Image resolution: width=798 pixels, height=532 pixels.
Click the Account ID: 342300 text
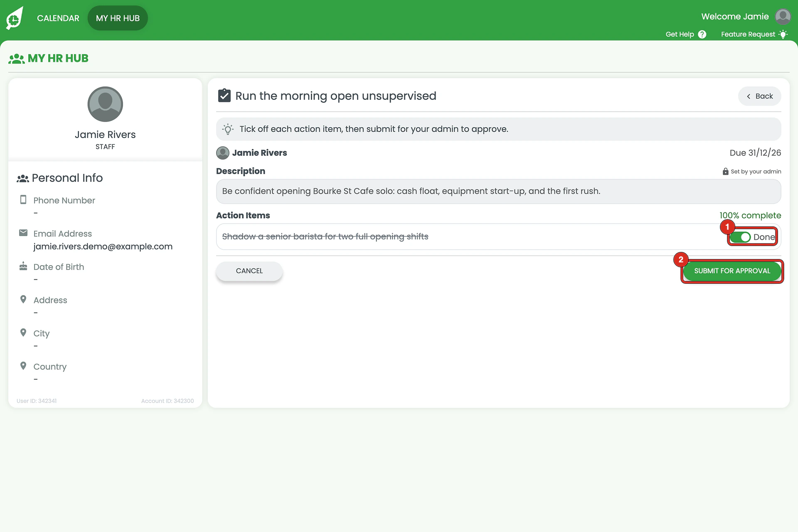point(167,401)
